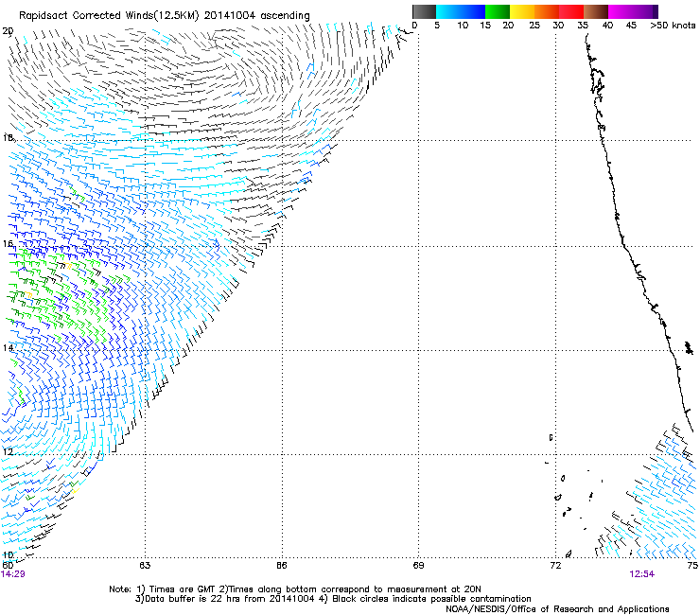Click the latitude label '10'

(x=8, y=555)
